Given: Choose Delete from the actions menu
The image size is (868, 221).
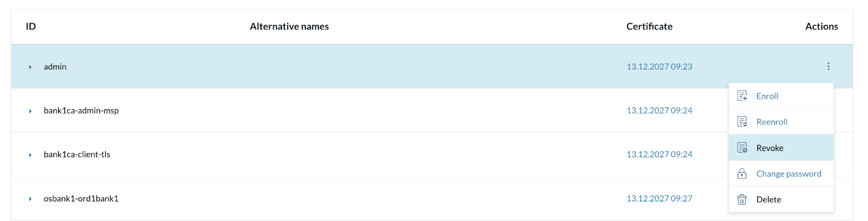Looking at the screenshot, I should 768,199.
